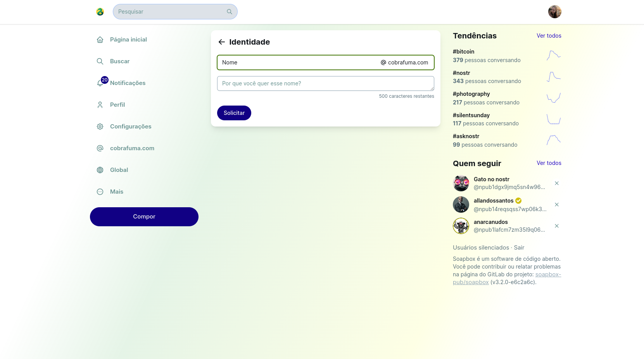
Task: Dismiss the Gato no nostr suggestion
Action: (557, 183)
